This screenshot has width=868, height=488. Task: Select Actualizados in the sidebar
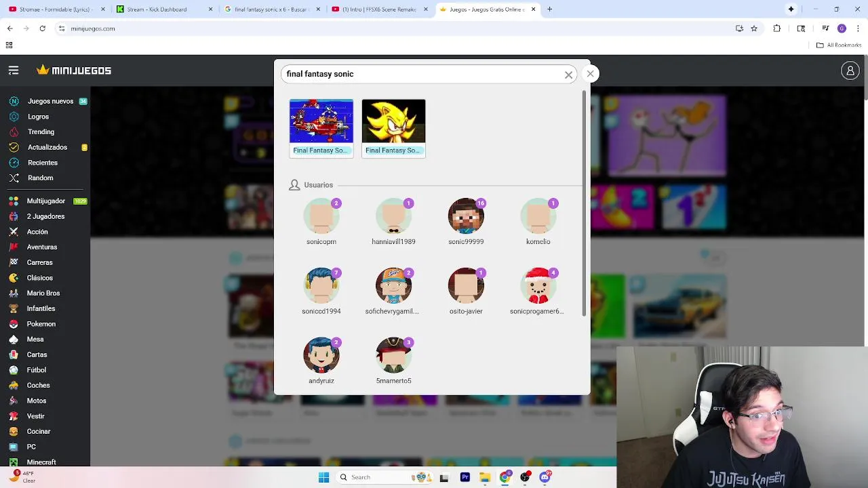pyautogui.click(x=47, y=147)
